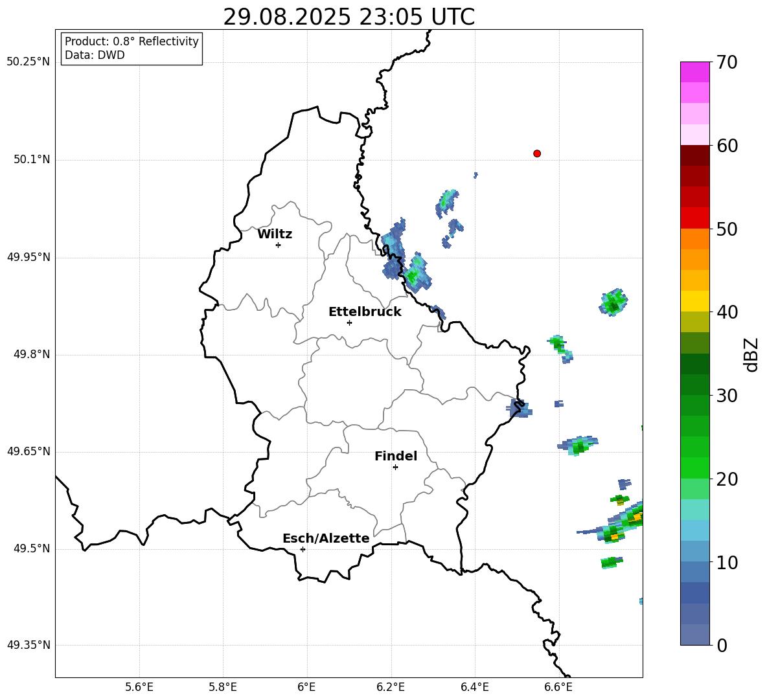Screen dimensions: 767x700
Task: Click the latitude label 49.8°N
Action: point(32,354)
